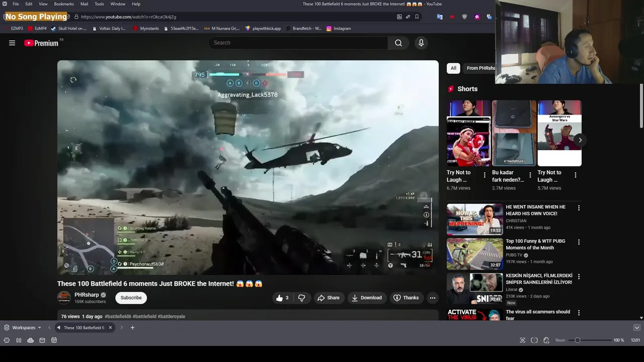Viewport: 644px width, 362px height.
Task: Open the Tools menu
Action: point(99,4)
